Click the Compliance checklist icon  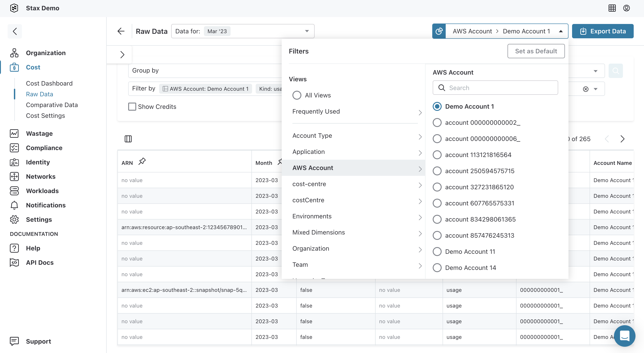(x=14, y=148)
